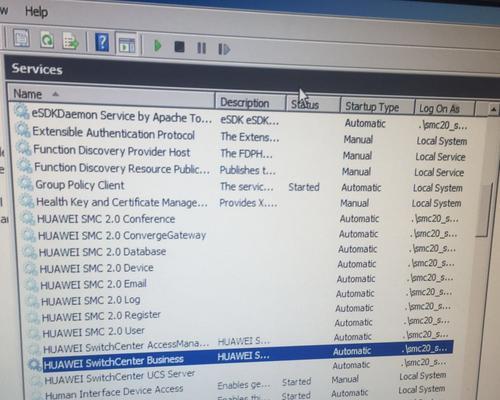Select Extensible Authentication Protocol service
This screenshot has height=400, width=500.
click(114, 133)
